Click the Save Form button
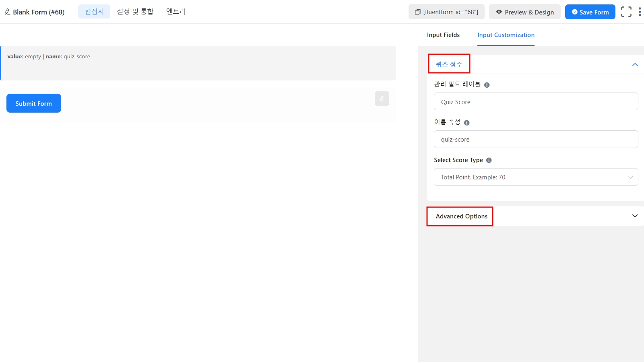Image resolution: width=644 pixels, height=362 pixels. click(590, 12)
